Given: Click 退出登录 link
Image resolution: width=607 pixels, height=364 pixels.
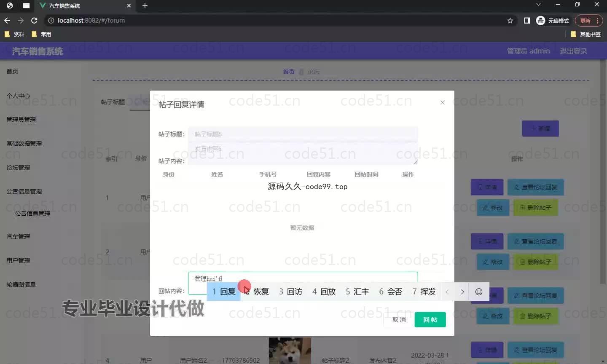Looking at the screenshot, I should point(573,51).
